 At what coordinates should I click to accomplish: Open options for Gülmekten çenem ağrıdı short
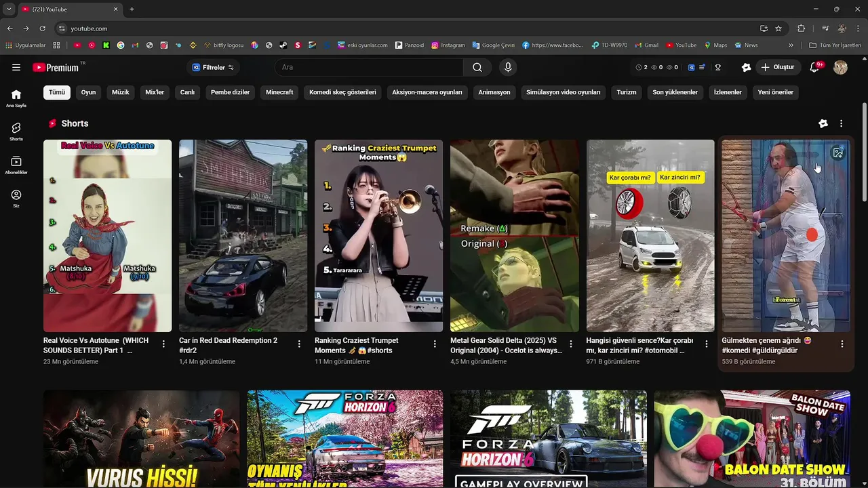tap(842, 344)
